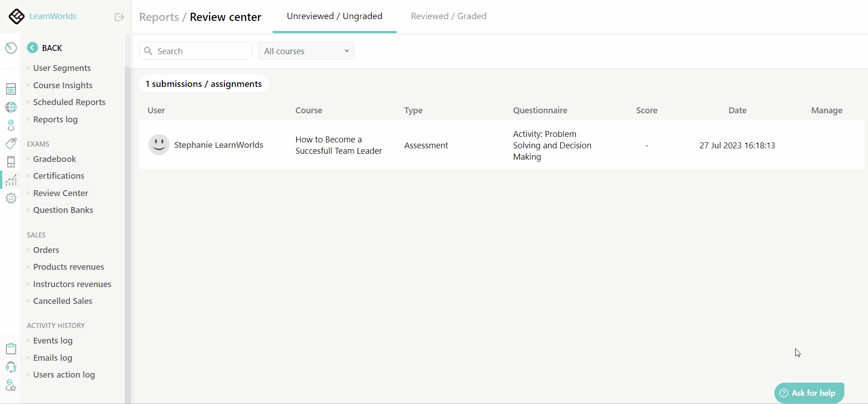Open the Question Banks menu item
Screen dimensions: 868x404
63,210
